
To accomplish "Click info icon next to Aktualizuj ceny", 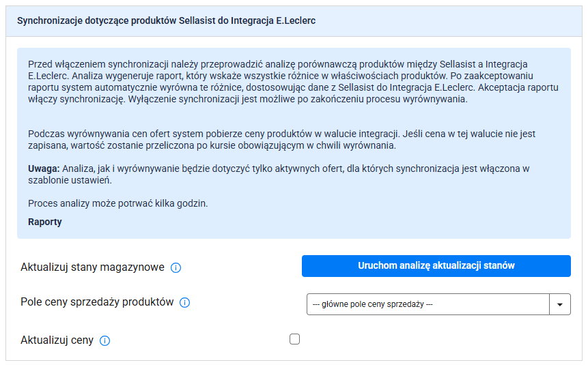I will pos(105,340).
